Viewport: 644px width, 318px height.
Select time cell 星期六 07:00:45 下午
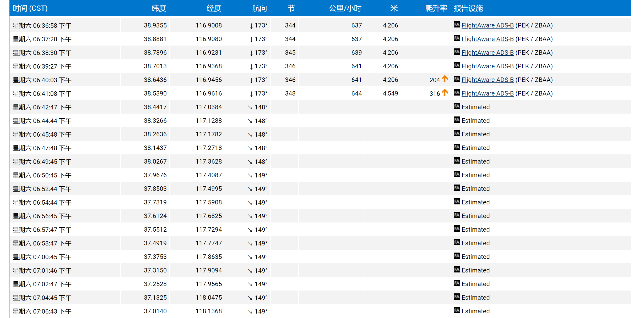(x=42, y=257)
